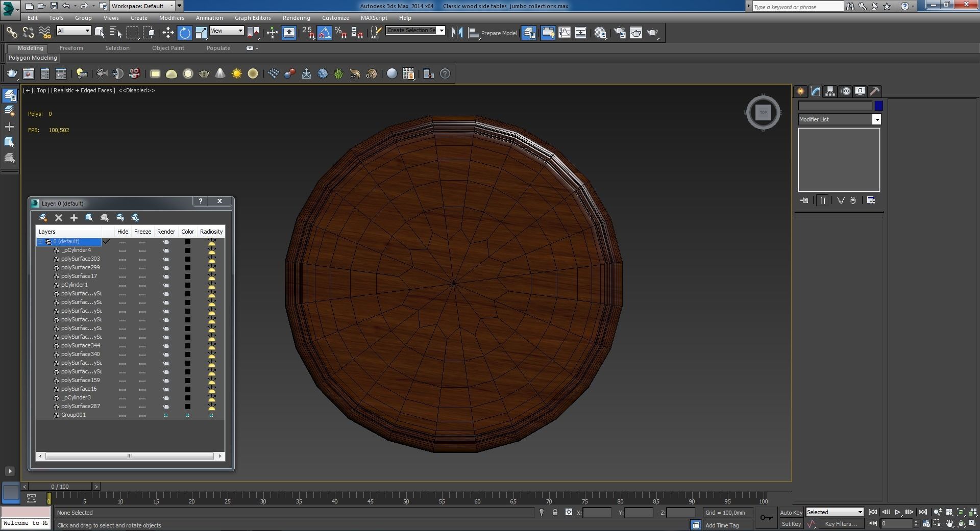
Task: Open Select by Name dialog icon
Action: [x=116, y=33]
